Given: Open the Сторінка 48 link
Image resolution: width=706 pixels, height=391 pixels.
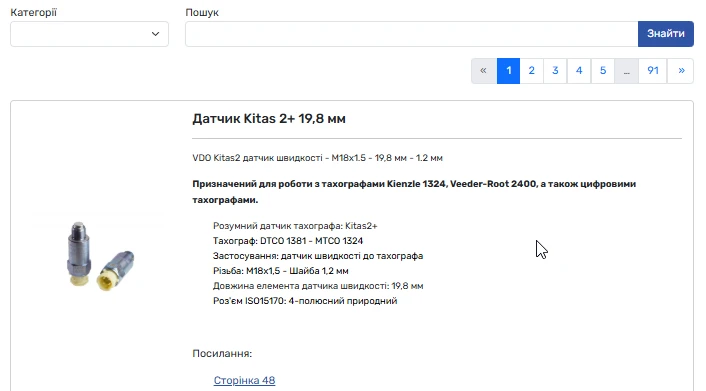Looking at the screenshot, I should pos(244,380).
